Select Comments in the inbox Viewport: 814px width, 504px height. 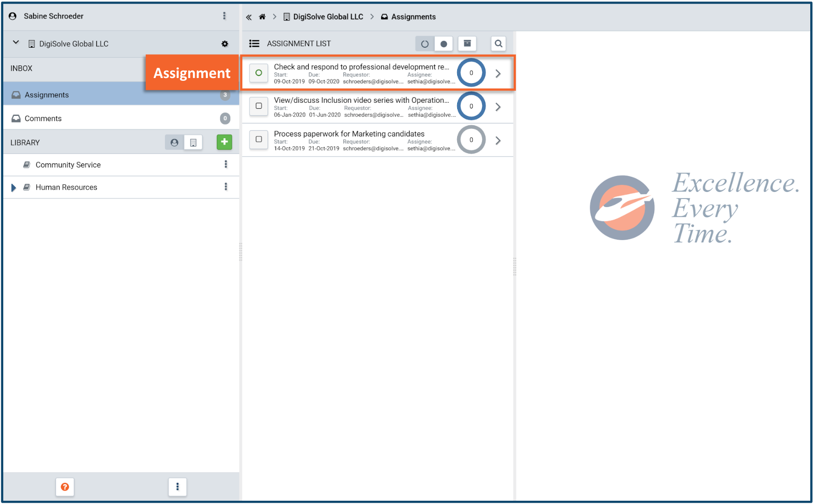click(121, 118)
